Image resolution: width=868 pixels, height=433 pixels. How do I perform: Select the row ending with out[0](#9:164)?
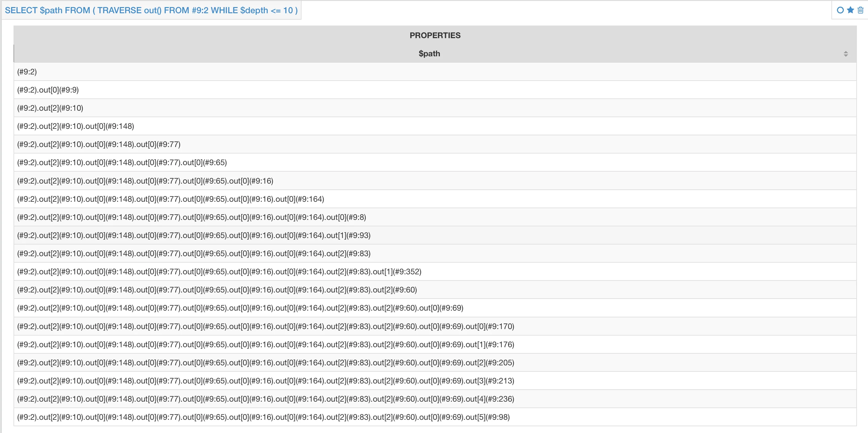pos(171,199)
